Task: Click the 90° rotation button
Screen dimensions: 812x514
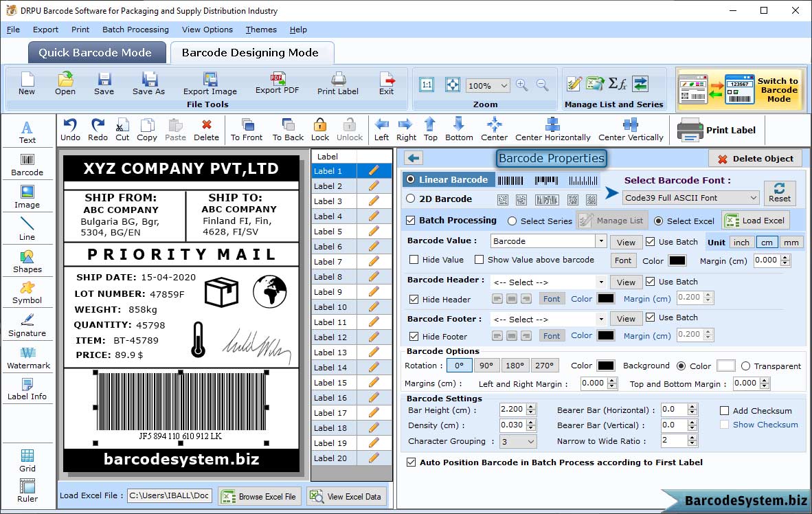Action: pyautogui.click(x=486, y=366)
